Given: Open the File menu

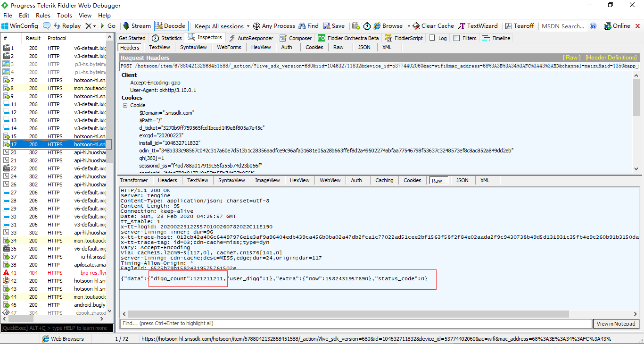Looking at the screenshot, I should point(8,16).
